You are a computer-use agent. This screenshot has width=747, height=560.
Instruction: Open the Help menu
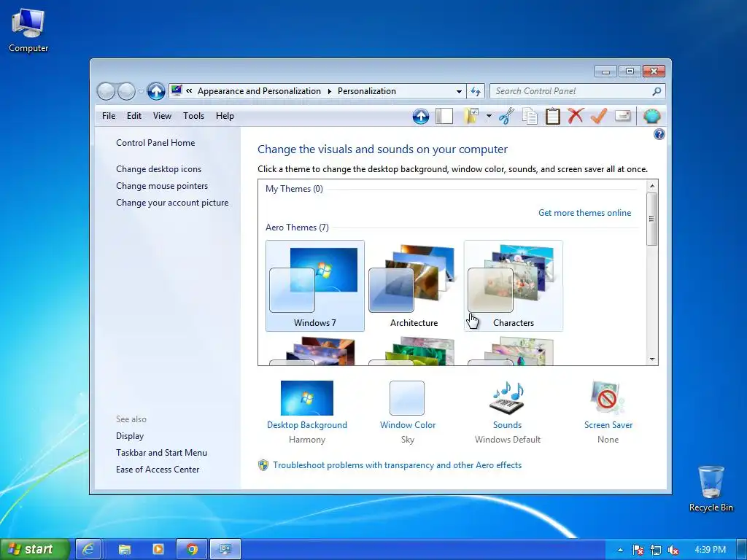225,116
